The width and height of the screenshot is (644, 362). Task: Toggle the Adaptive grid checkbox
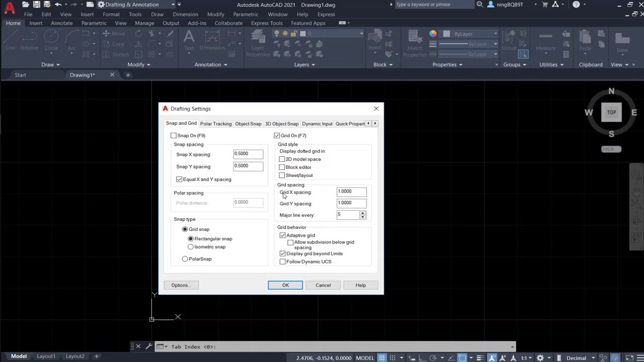point(282,235)
